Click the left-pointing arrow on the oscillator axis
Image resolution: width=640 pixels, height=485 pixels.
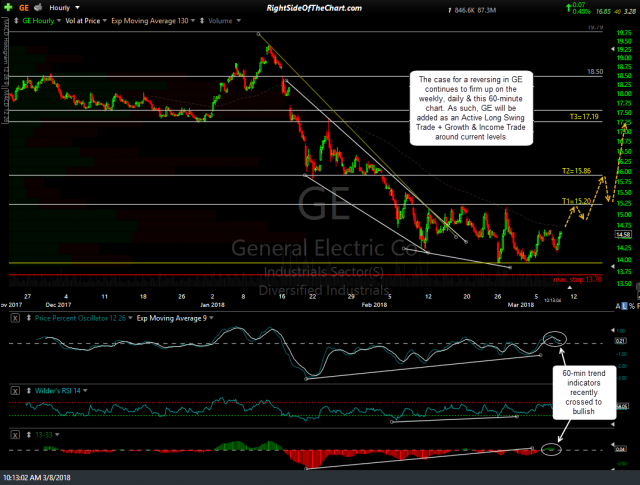[x=612, y=330]
